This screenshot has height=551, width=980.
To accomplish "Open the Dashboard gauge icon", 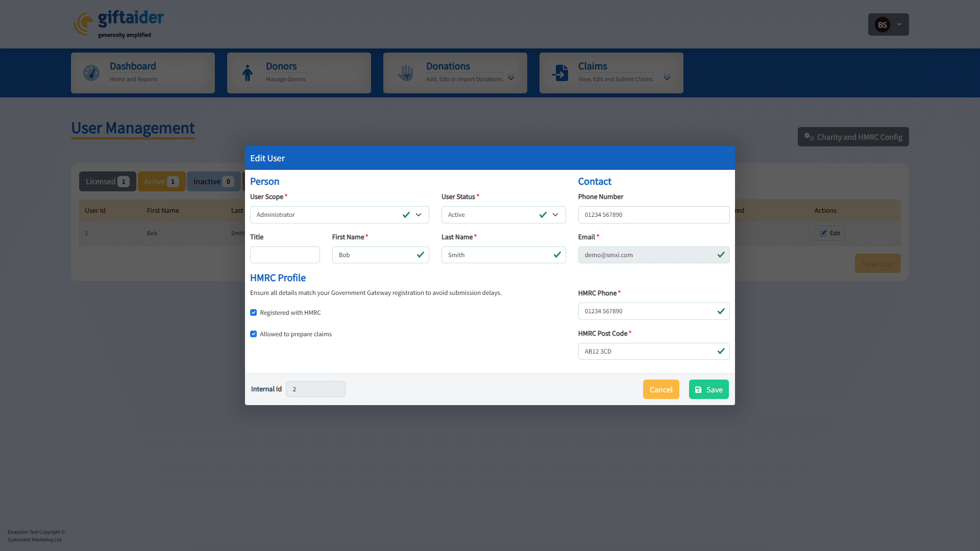I will pos(91,73).
